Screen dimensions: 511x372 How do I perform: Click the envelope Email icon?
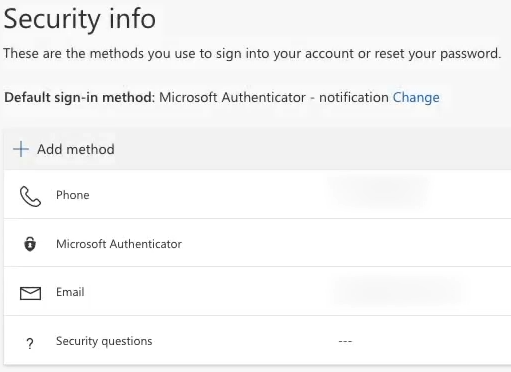(30, 293)
